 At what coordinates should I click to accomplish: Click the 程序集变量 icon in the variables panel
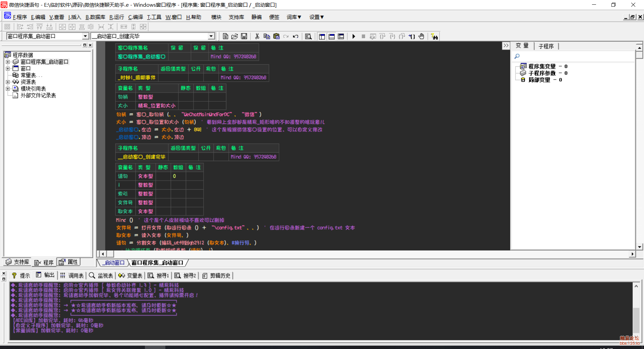pos(523,66)
